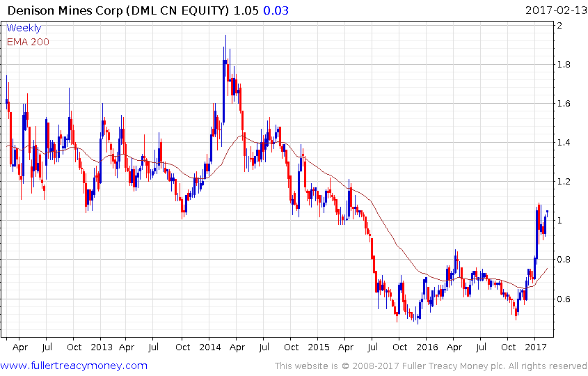Click the 0.8 y-axis value
The width and height of the screenshot is (588, 376).
point(564,260)
